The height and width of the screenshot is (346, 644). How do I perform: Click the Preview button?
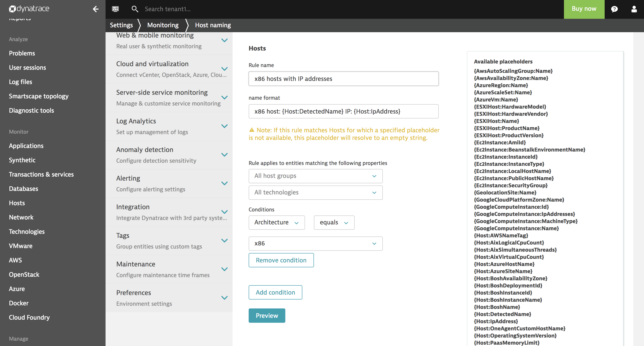pos(267,315)
